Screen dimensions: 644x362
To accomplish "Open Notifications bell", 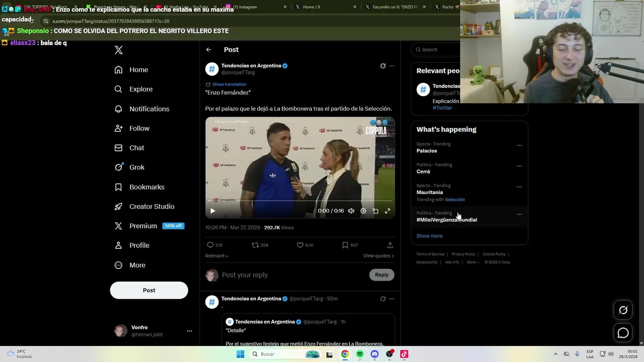I will click(142, 109).
